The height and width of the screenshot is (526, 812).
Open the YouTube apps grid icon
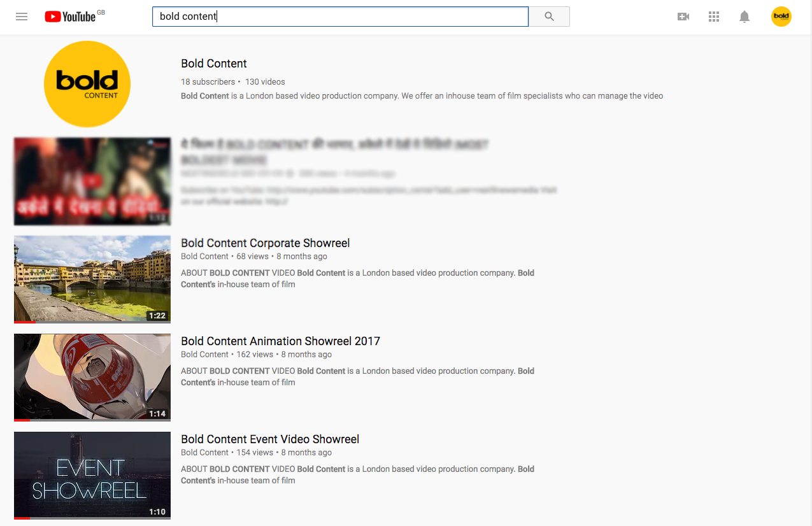click(714, 17)
